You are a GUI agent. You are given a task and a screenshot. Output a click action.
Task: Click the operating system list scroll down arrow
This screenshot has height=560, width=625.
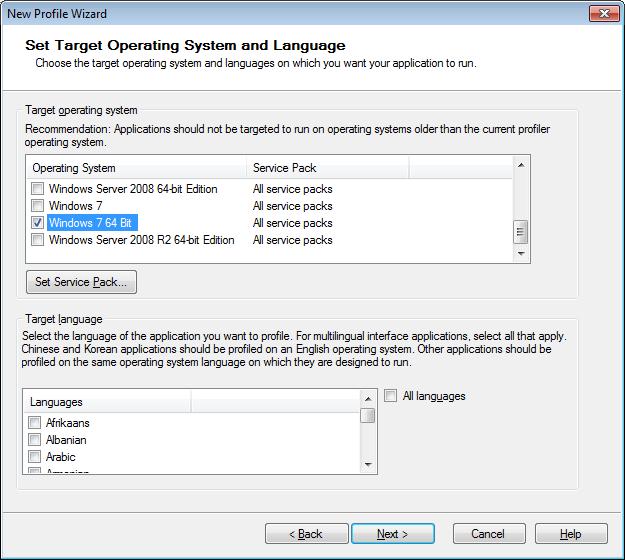[521, 253]
